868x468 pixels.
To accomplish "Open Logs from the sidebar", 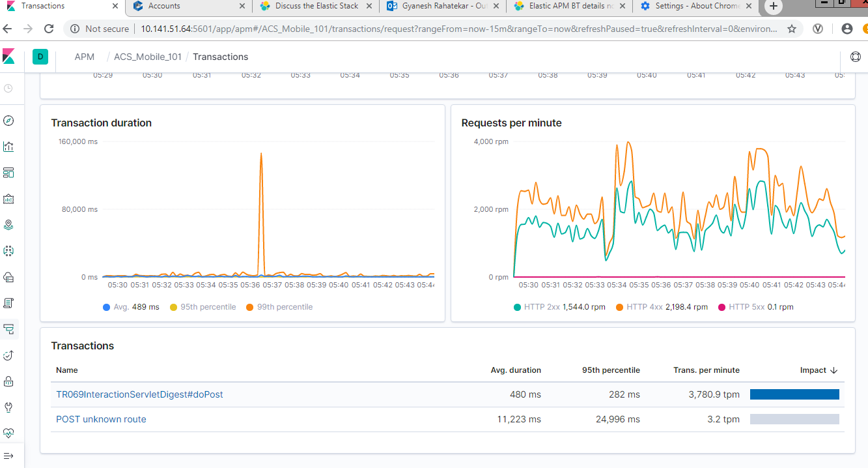I will (x=8, y=303).
